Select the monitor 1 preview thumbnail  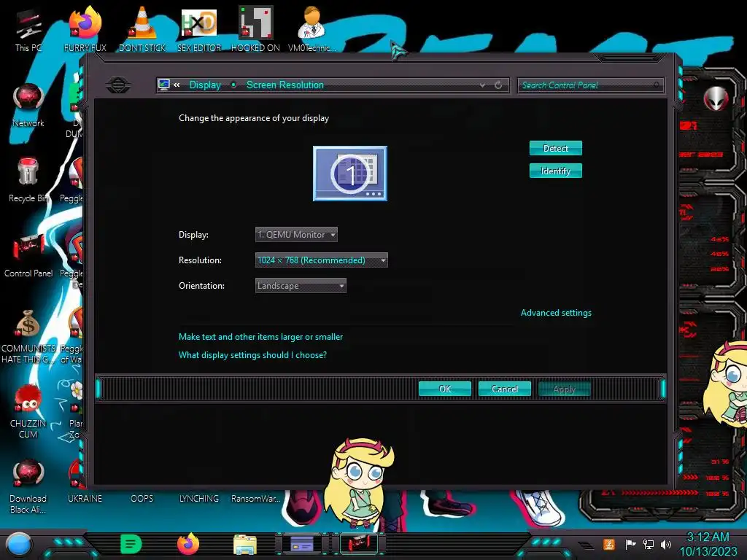click(x=349, y=174)
